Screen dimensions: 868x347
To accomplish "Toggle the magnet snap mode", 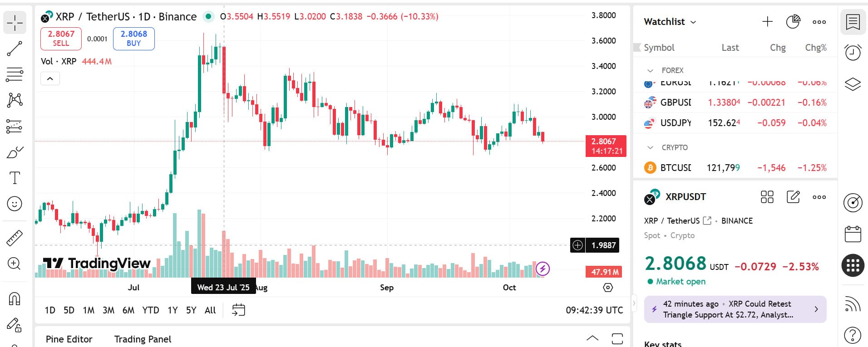I will coord(15,299).
